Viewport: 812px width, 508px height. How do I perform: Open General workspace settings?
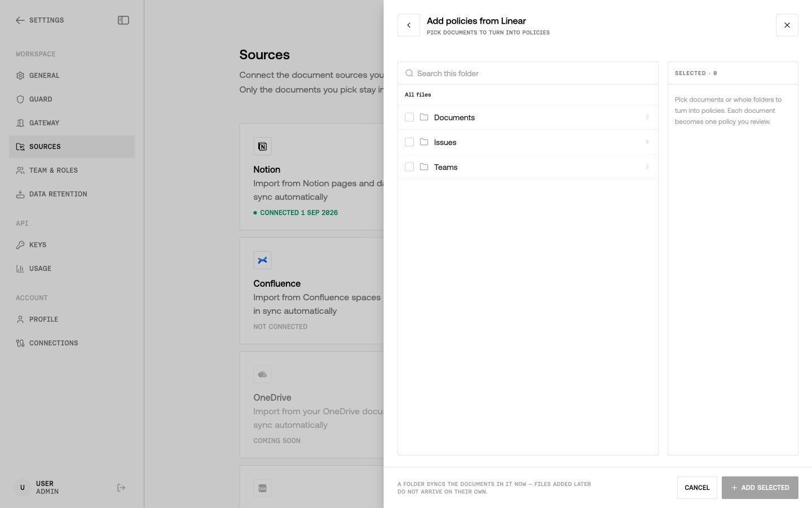[72, 76]
